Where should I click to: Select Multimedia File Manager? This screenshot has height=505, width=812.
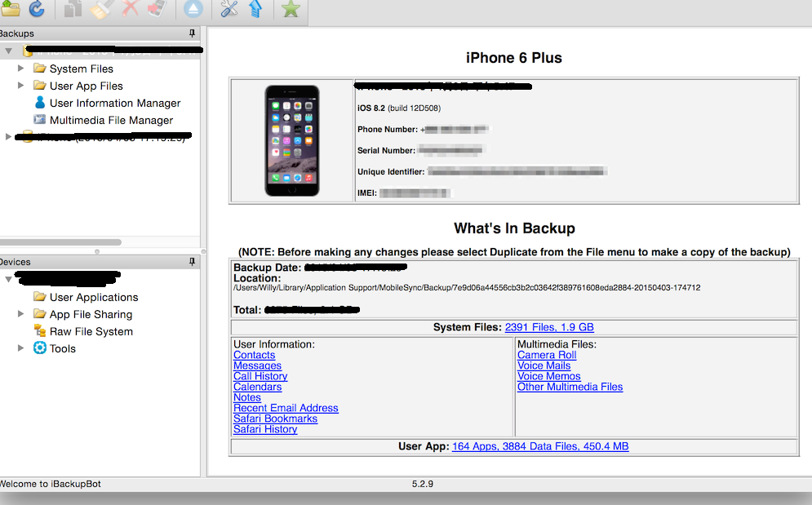[111, 120]
